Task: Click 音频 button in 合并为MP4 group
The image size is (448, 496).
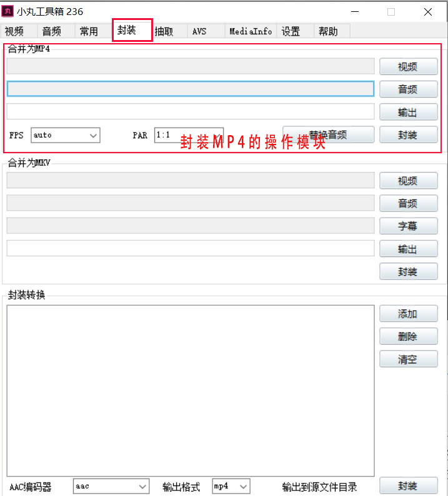Action: pyautogui.click(x=409, y=89)
